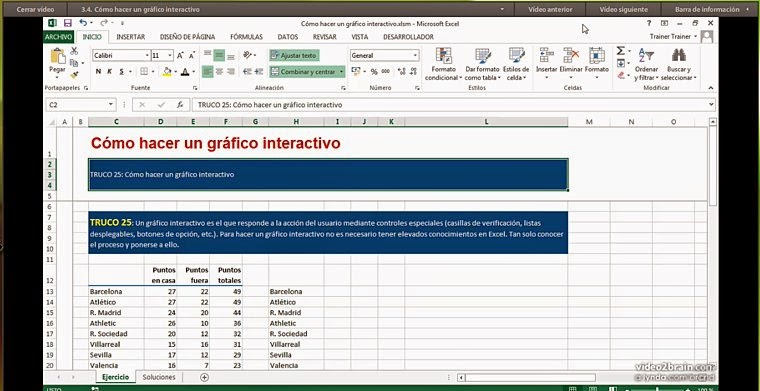Toggle Italic K formatting

(110, 71)
